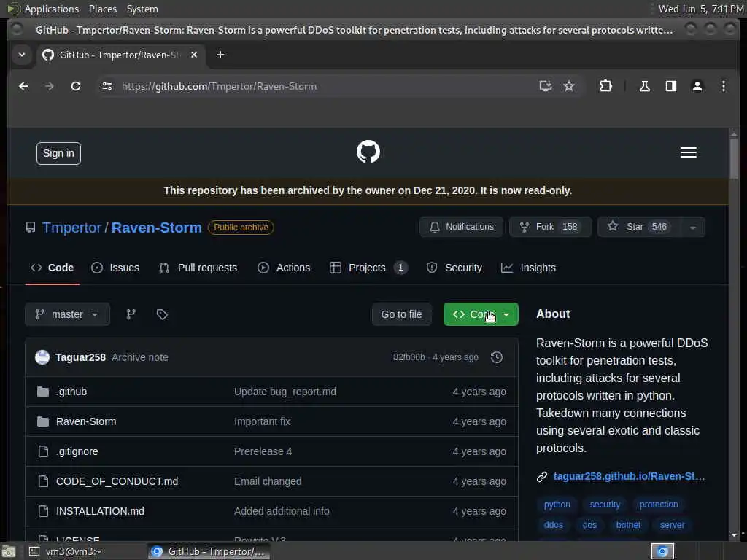Fork the repository with the Fork button

click(x=550, y=227)
